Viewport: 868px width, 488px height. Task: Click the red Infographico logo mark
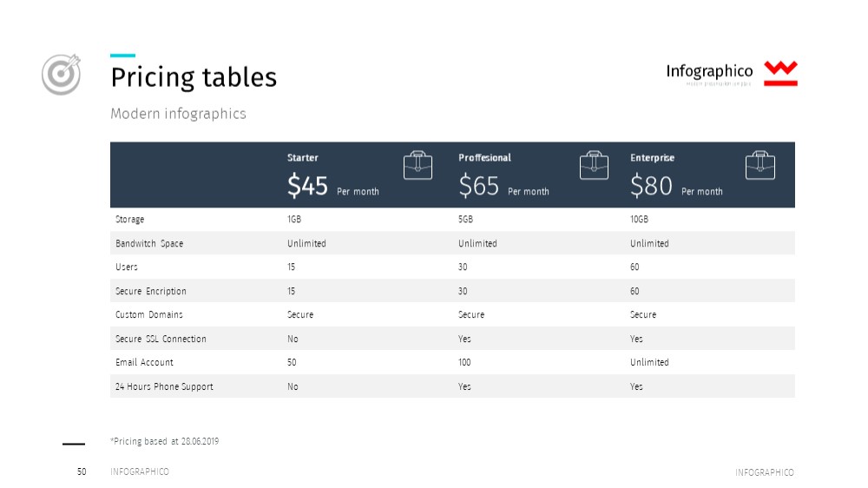point(780,73)
